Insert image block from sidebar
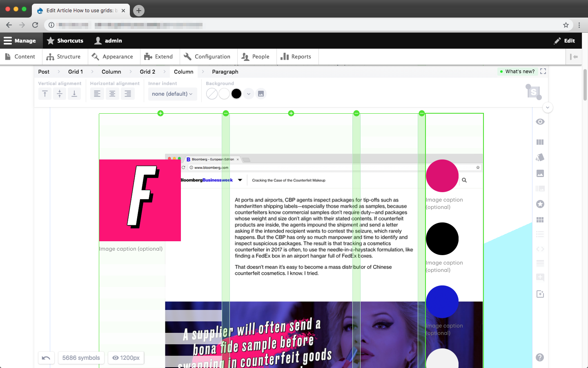The height and width of the screenshot is (368, 588). click(x=540, y=173)
